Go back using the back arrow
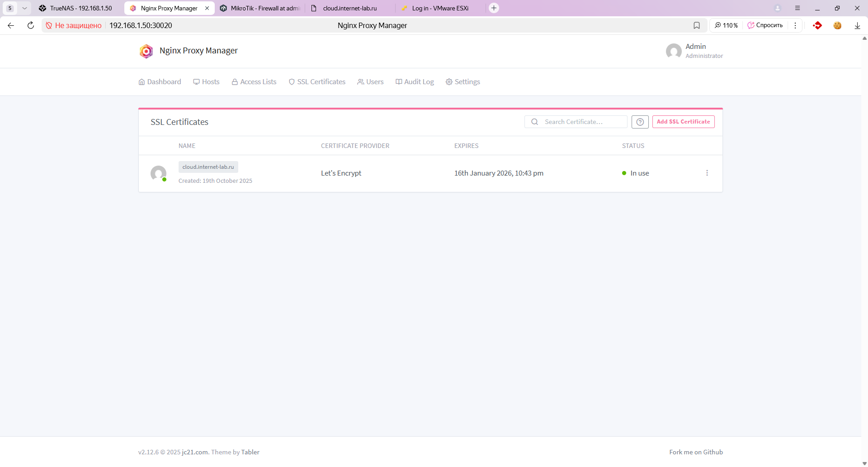 (11, 25)
